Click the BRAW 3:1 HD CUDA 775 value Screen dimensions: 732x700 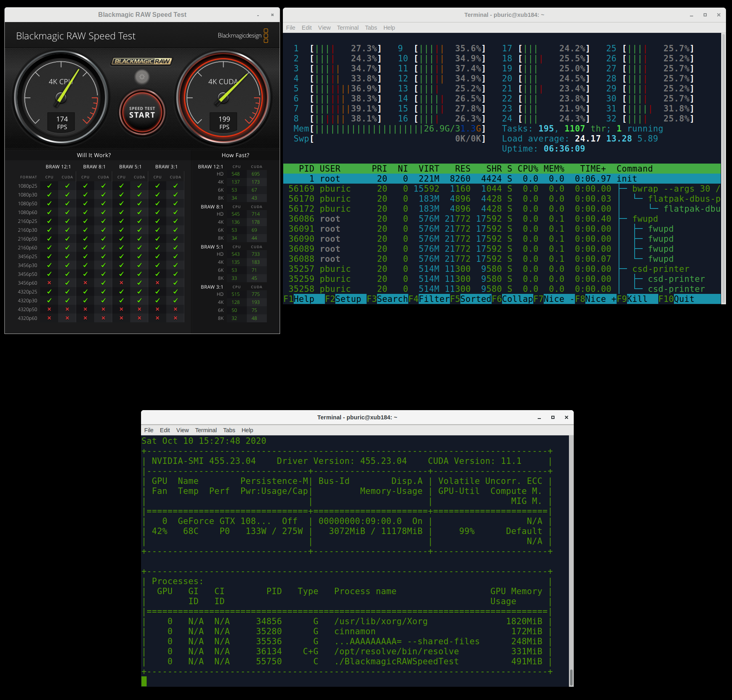tap(256, 294)
